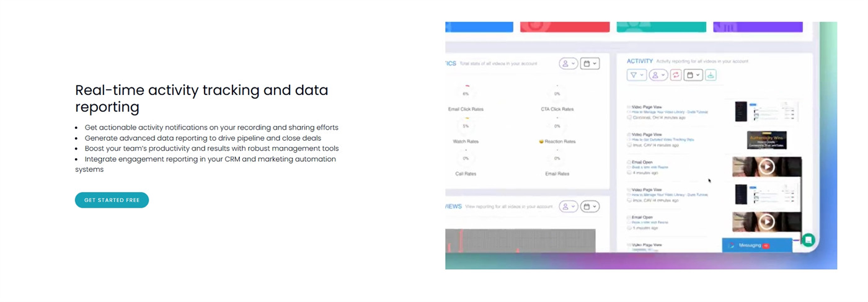
Task: Click the red refresh icon in Activity
Action: [x=676, y=75]
